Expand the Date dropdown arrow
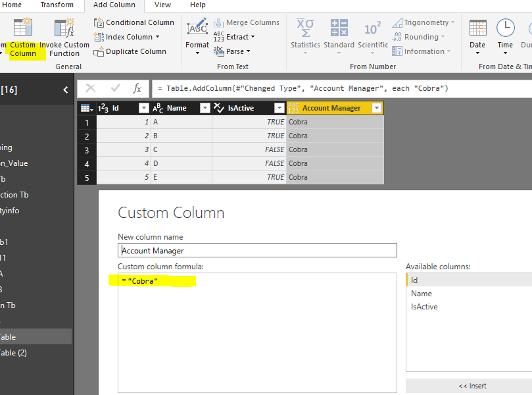 (477, 53)
